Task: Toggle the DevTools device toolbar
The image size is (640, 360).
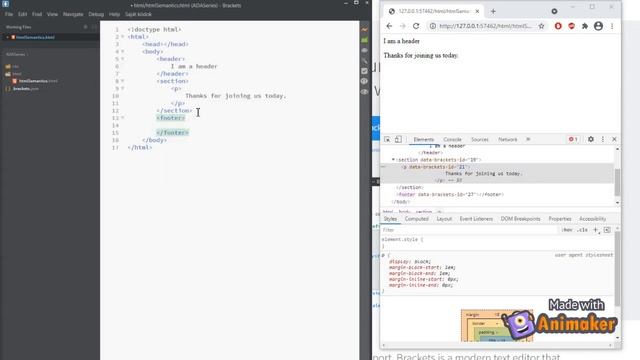Action: coord(398,139)
